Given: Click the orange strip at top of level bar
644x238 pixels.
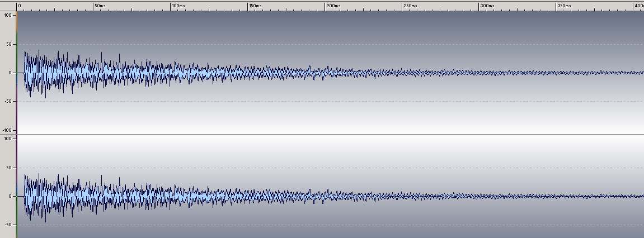Looking at the screenshot, I should pos(17,21).
